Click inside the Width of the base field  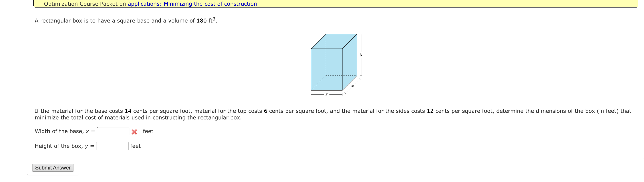(x=113, y=131)
